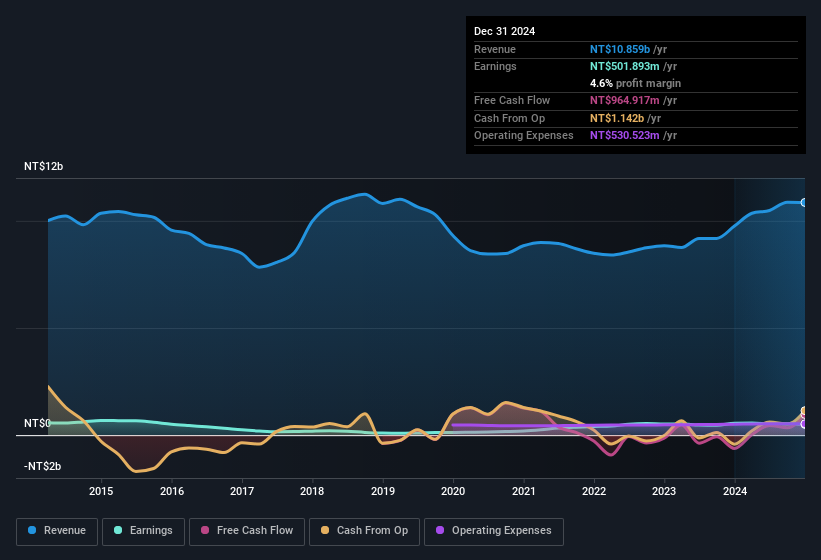Toggle the Revenue legend button
821x560 pixels.
57,531
